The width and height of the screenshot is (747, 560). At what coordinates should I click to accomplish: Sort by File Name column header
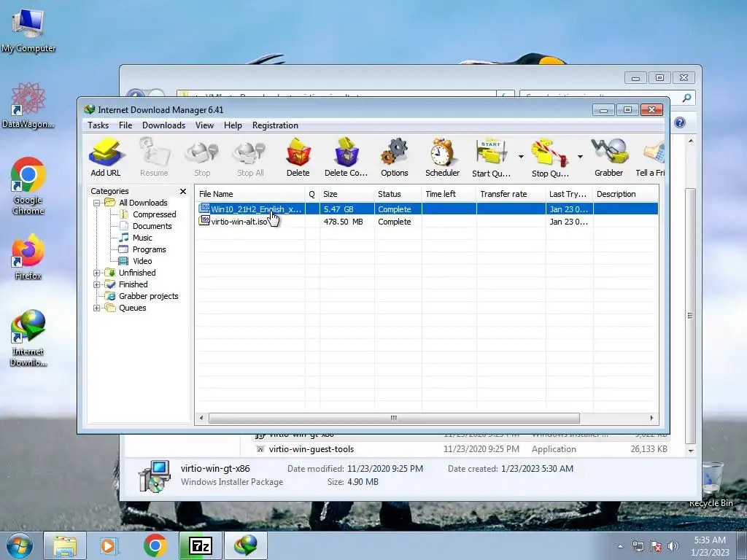pos(250,194)
